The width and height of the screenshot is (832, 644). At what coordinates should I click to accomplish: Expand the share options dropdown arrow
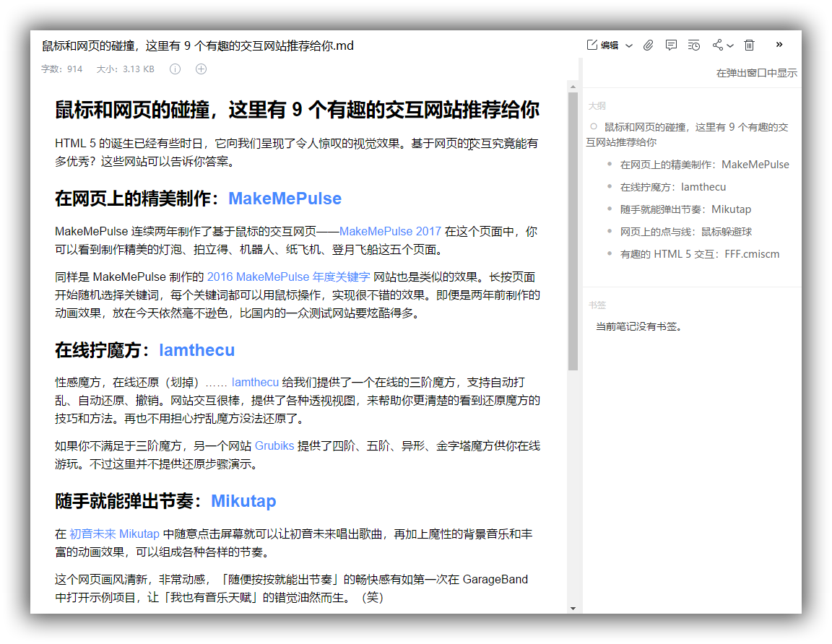(x=730, y=46)
